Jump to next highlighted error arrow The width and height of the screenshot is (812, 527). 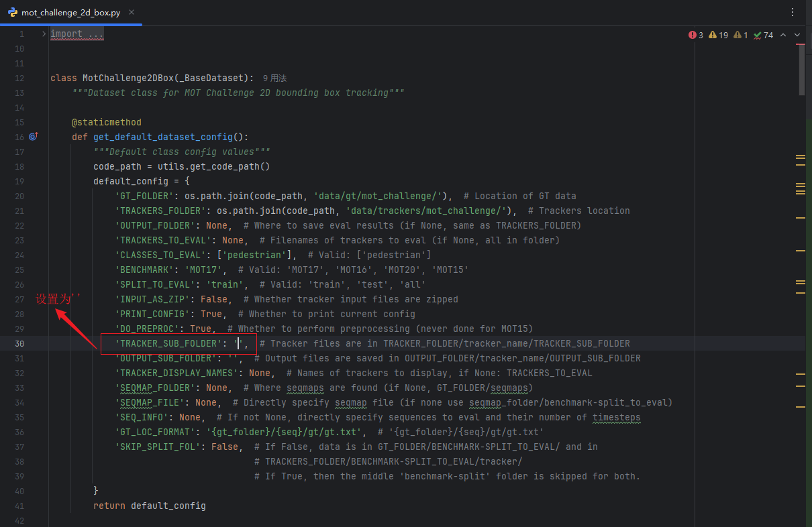(797, 35)
